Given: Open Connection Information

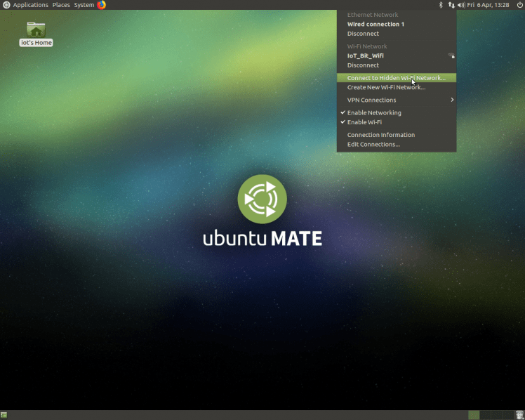Looking at the screenshot, I should (x=397, y=135).
